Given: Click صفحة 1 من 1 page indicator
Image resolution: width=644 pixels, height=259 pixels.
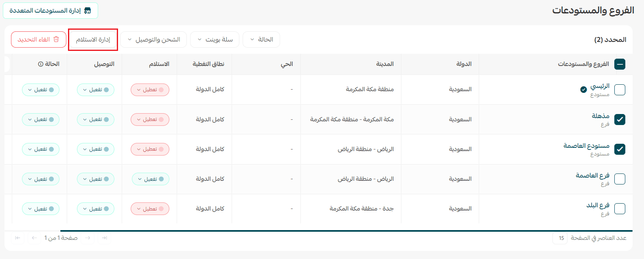Looking at the screenshot, I should (x=61, y=238).
